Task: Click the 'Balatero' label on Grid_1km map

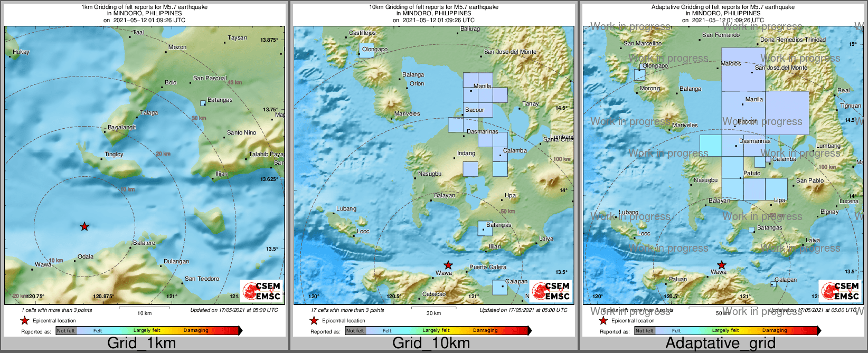Action: tap(144, 243)
